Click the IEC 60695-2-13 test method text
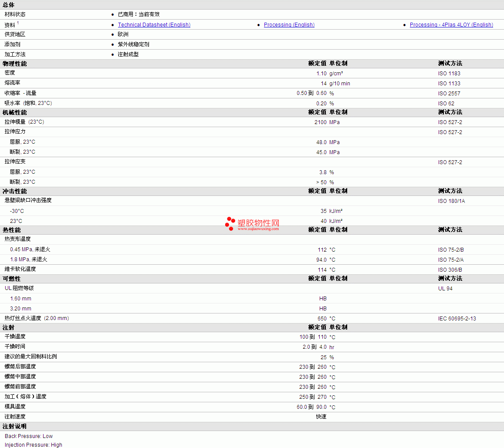Viewport: 504px width, 448px height. pyautogui.click(x=457, y=319)
